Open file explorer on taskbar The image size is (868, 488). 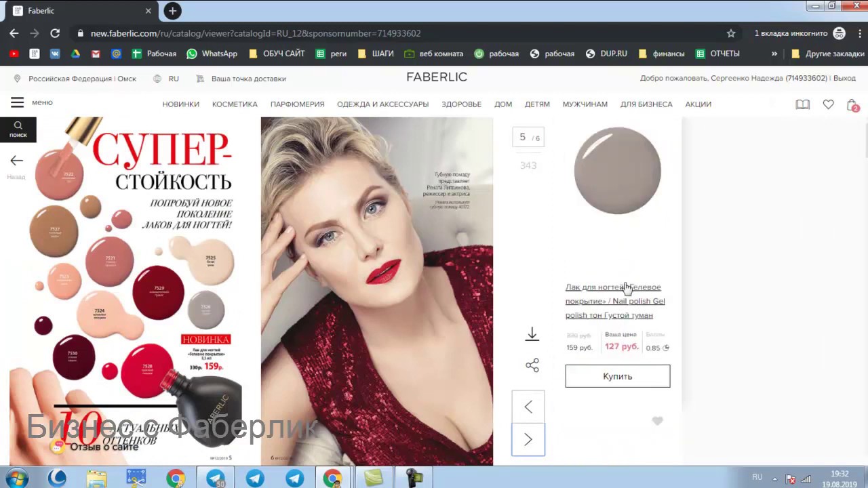point(97,479)
